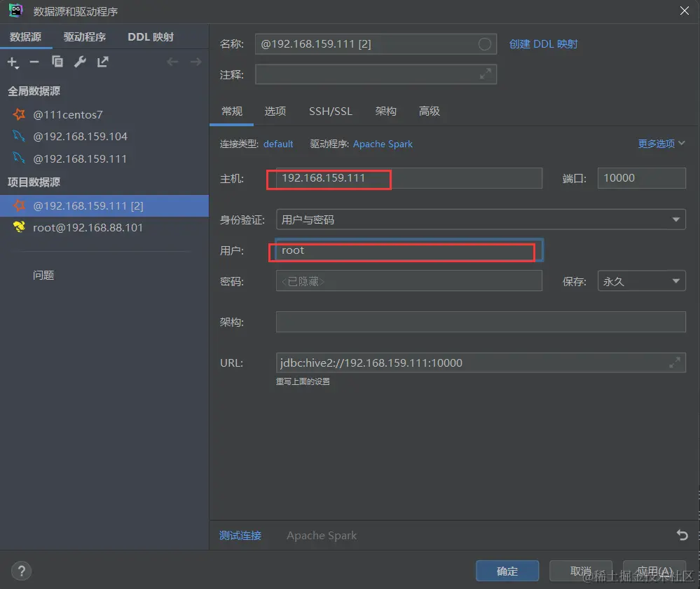Navigate forward with right arrow
Screen dimensions: 700x589
tap(195, 62)
